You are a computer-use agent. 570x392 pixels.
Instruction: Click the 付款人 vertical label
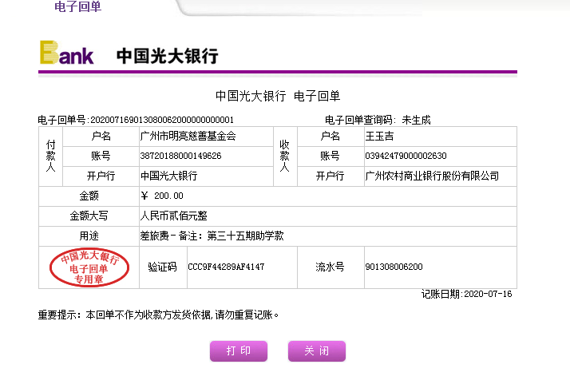click(x=50, y=156)
